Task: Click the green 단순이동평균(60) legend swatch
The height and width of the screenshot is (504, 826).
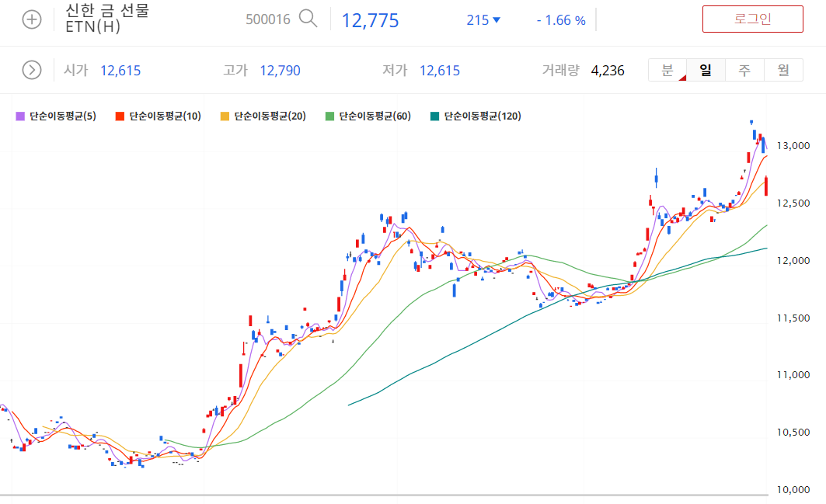Action: tap(329, 116)
